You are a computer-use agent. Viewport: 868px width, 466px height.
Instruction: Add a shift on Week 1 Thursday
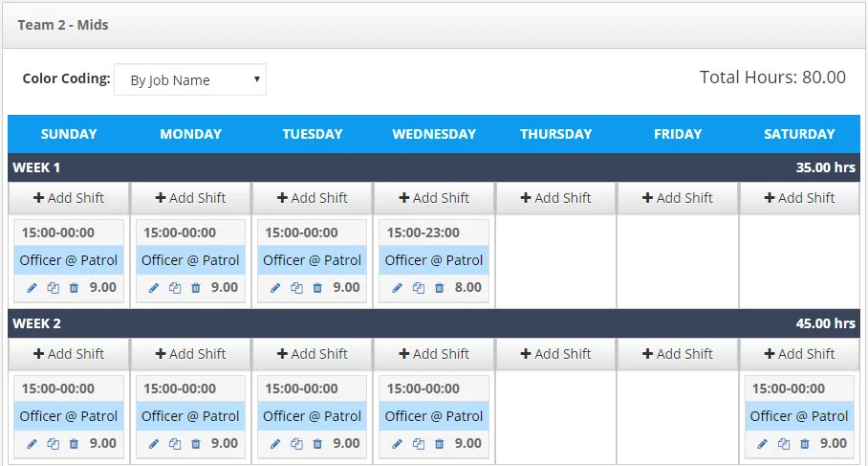(x=555, y=198)
